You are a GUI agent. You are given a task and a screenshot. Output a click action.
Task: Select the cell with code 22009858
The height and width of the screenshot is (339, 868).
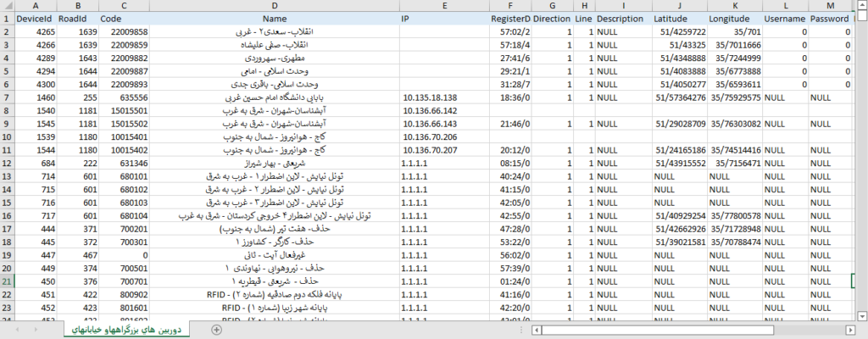124,31
